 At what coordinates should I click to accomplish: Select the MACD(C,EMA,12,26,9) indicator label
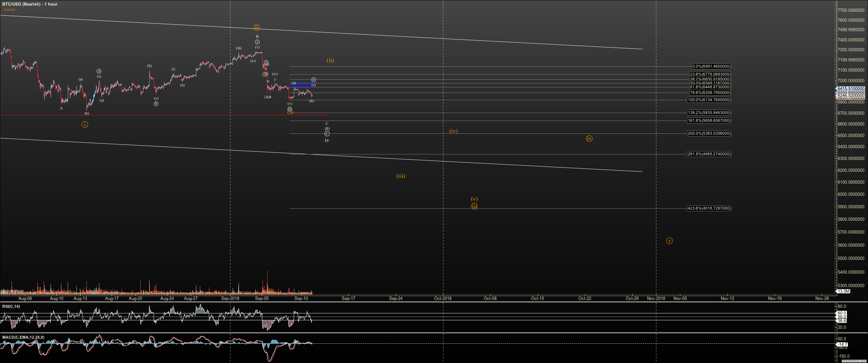coord(23,337)
